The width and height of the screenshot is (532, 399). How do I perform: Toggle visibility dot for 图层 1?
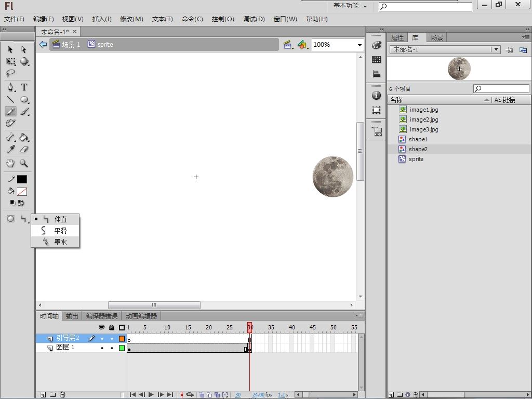tap(102, 348)
